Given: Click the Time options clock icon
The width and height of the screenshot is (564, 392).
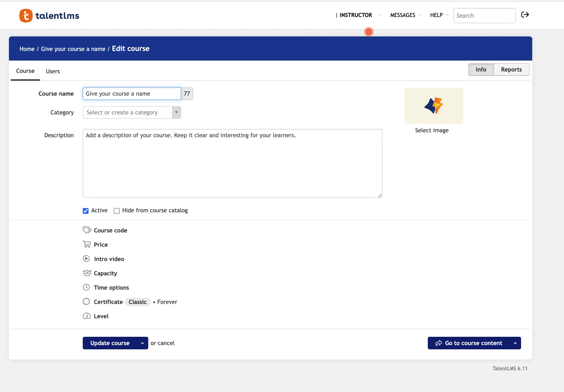Looking at the screenshot, I should pyautogui.click(x=86, y=287).
